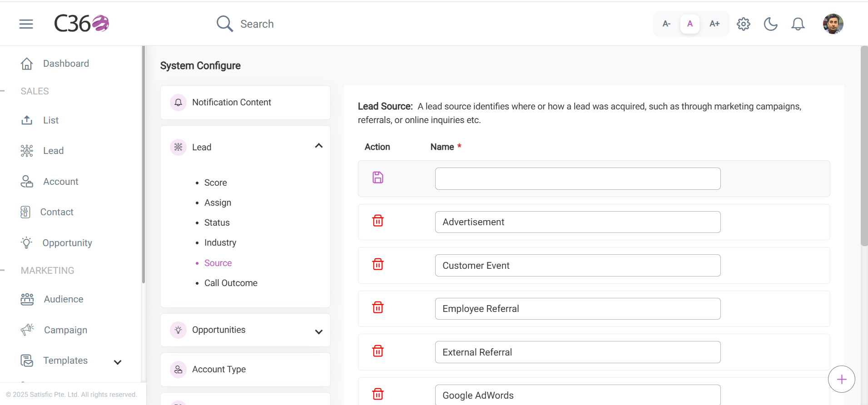The image size is (868, 405).
Task: Edit the Customer Event name field
Action: [578, 265]
